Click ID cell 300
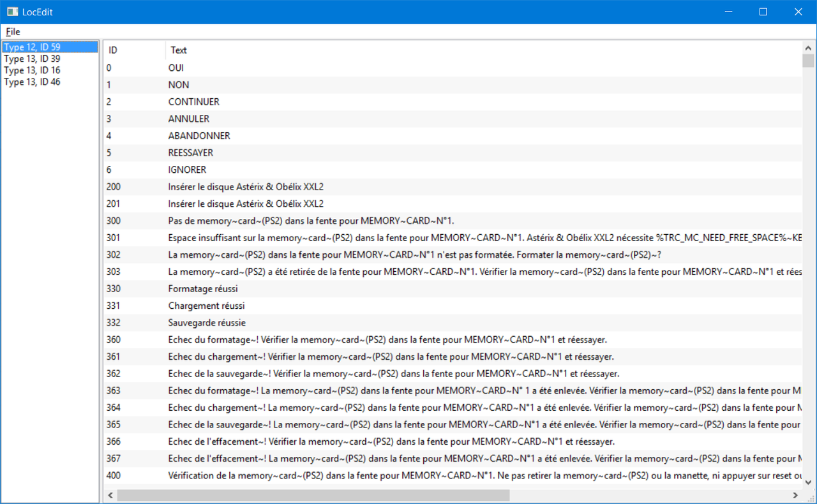Viewport: 817px width, 504px height. pos(114,221)
